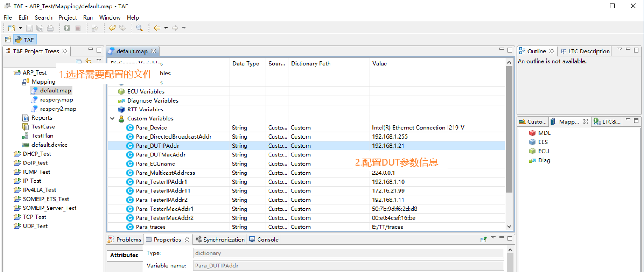This screenshot has height=273, width=644.
Task: Open the New wizard dropdown arrow
Action: point(20,28)
